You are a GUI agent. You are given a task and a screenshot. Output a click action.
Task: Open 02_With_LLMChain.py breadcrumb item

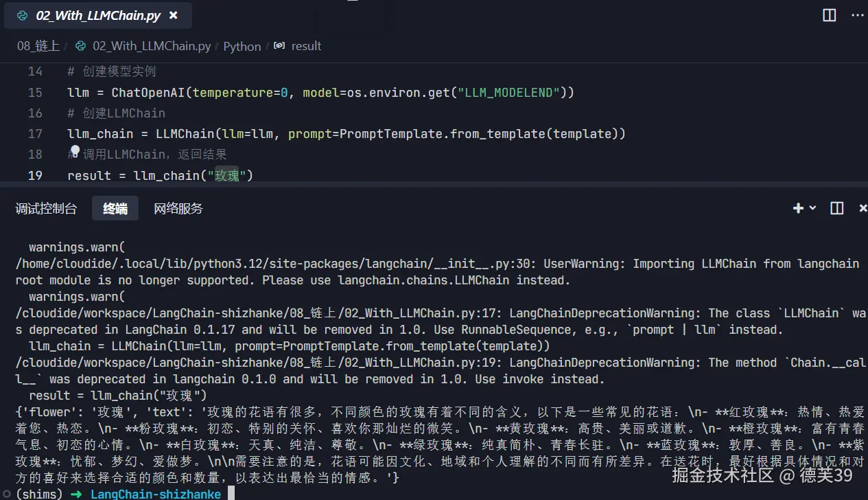pos(152,46)
